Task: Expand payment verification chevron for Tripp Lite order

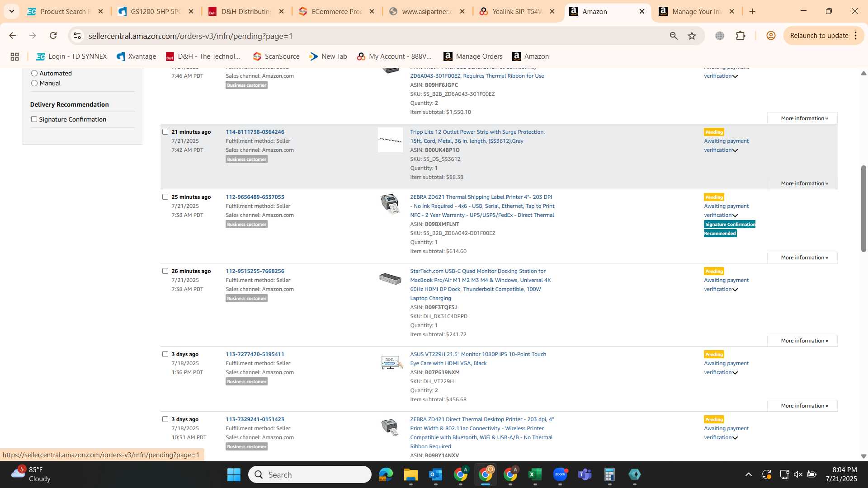Action: (x=735, y=150)
